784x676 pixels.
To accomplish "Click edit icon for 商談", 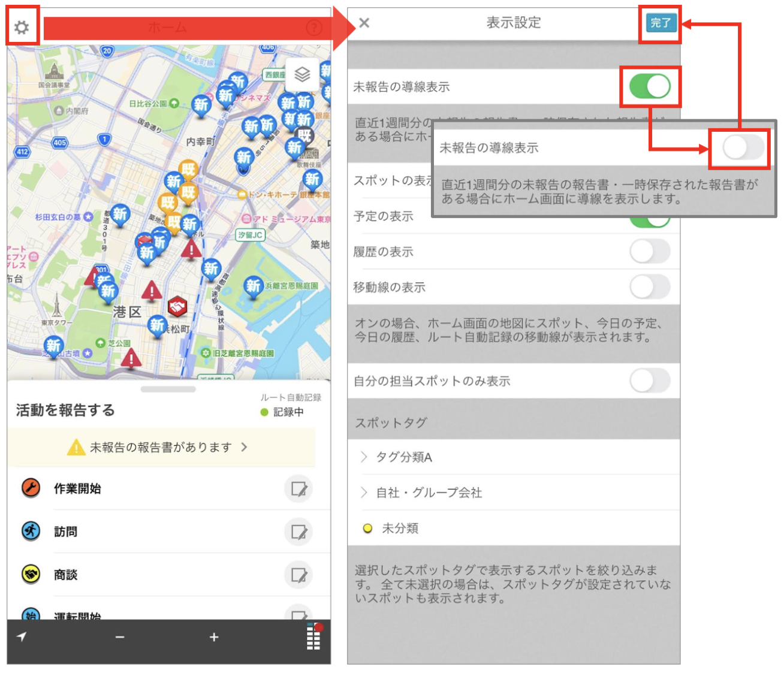I will [298, 575].
